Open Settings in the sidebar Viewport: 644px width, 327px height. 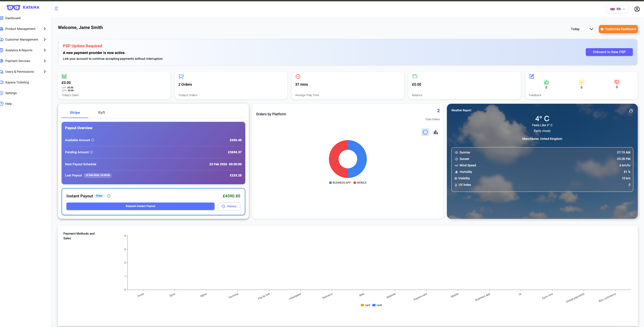(x=11, y=93)
